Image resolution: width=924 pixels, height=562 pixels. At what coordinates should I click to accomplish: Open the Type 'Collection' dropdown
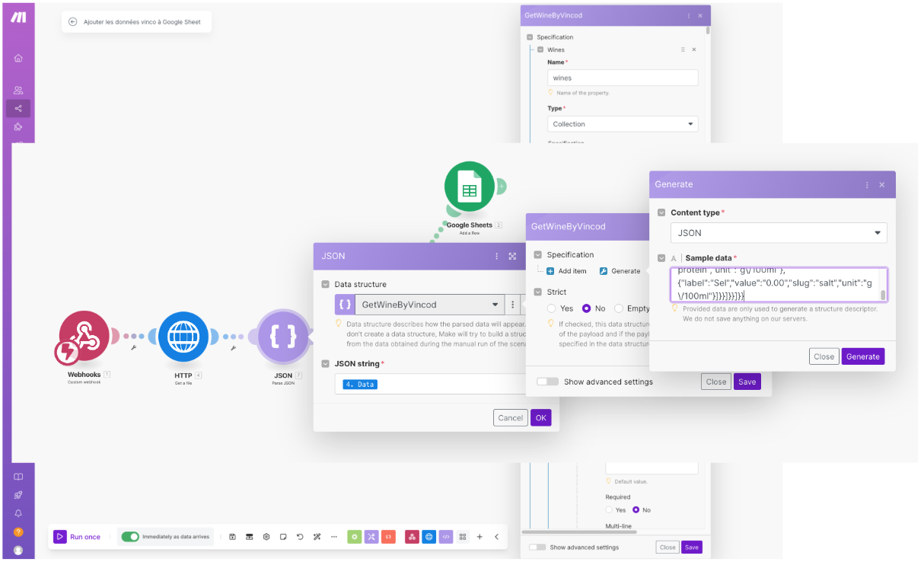point(623,124)
